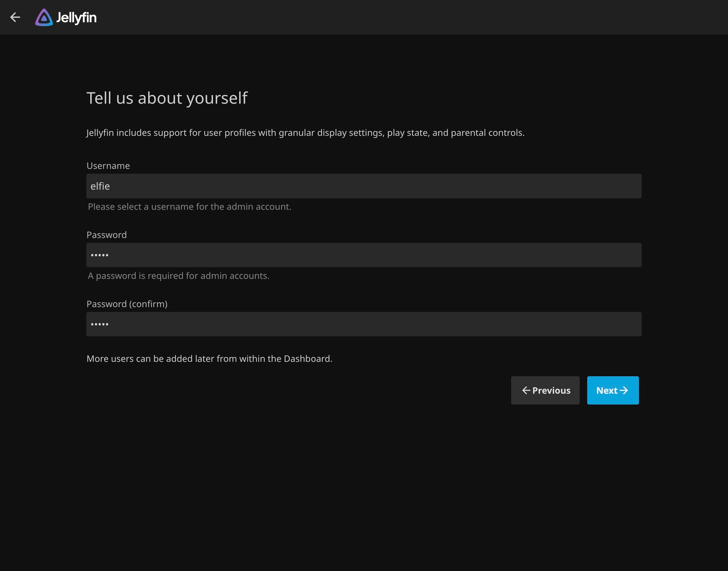Viewport: 728px width, 571px height.
Task: Click the Jellyfin triangle logo icon
Action: click(44, 17)
